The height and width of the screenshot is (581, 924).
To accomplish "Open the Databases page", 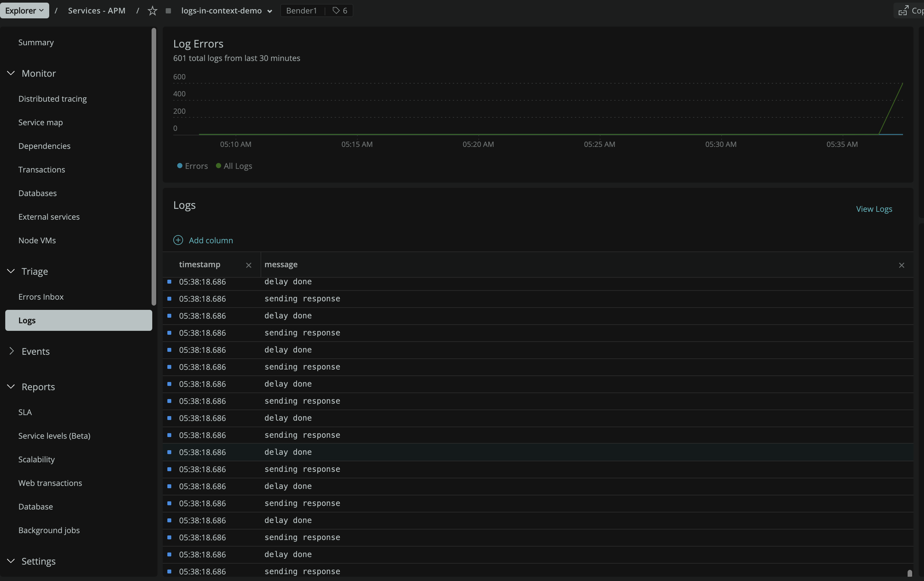I will 38,193.
